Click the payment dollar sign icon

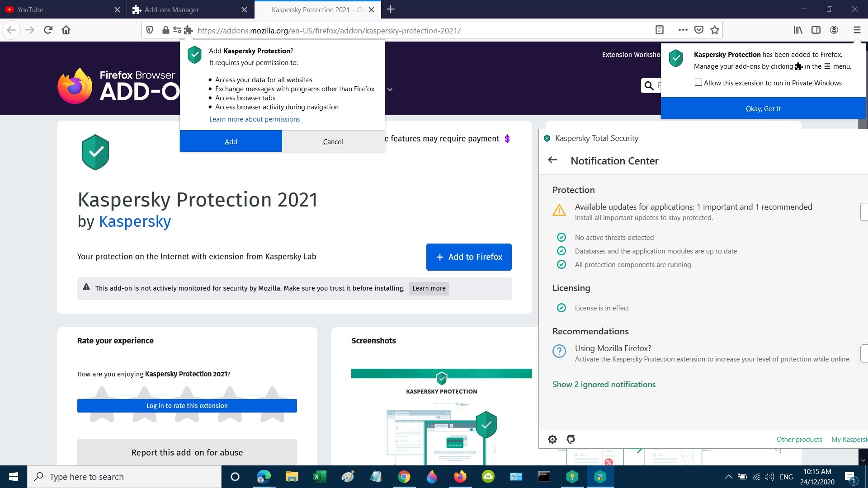pos(507,139)
